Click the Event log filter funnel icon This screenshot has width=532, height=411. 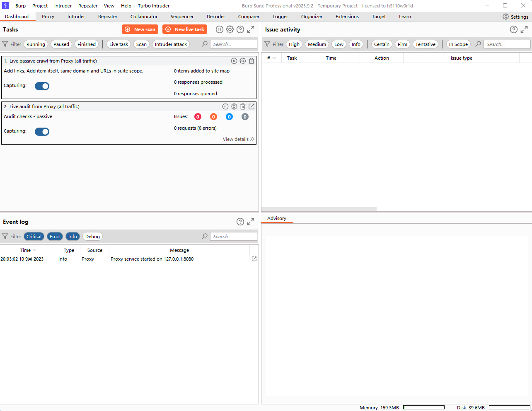(x=5, y=236)
